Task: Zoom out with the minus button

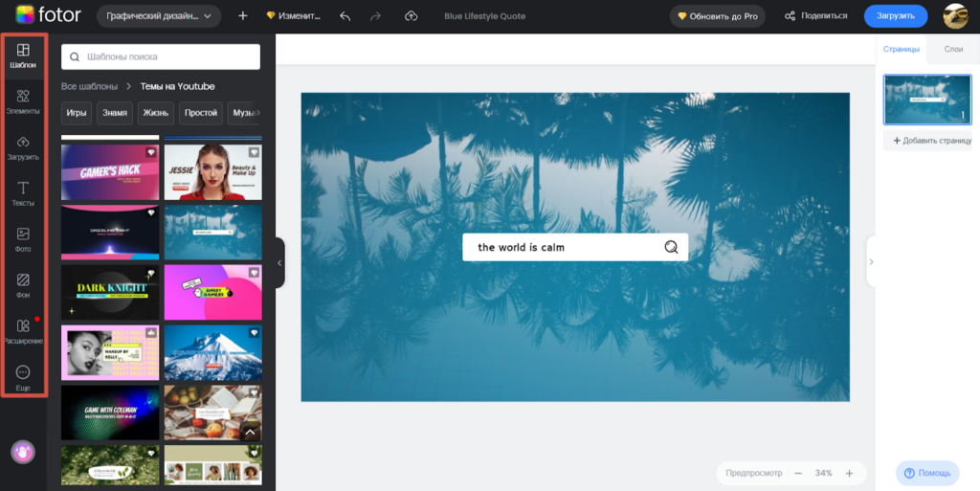Action: pos(798,474)
